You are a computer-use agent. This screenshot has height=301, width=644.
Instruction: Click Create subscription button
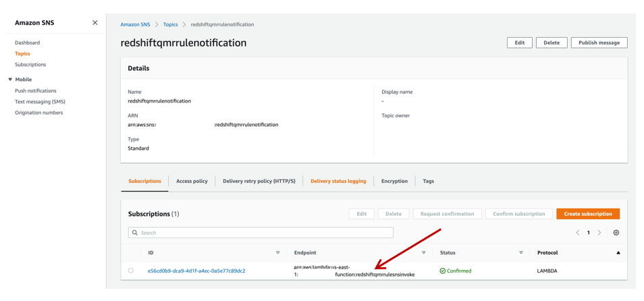point(588,214)
